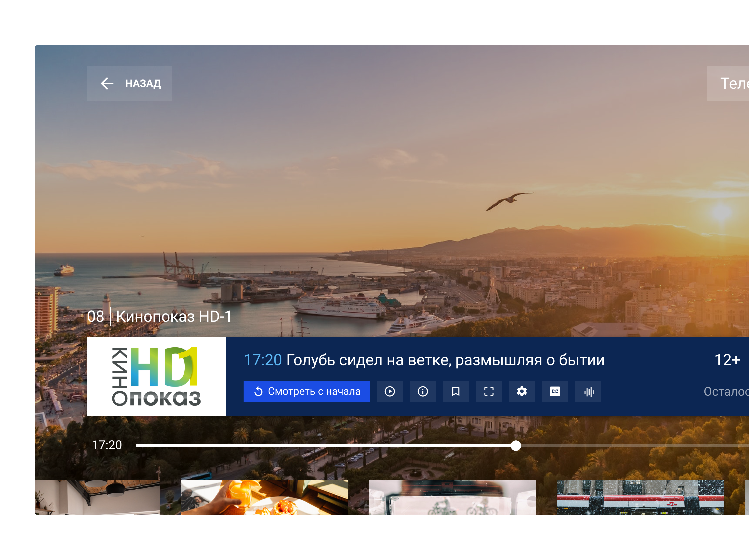The width and height of the screenshot is (749, 560).
Task: Click the 17:20 timestamp beside progress bar
Action: coord(107,445)
